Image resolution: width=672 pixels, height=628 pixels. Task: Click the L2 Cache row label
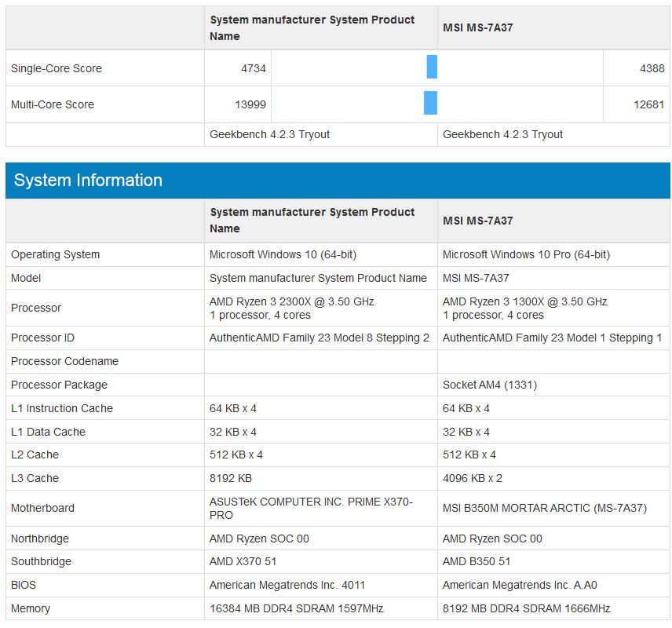[35, 455]
